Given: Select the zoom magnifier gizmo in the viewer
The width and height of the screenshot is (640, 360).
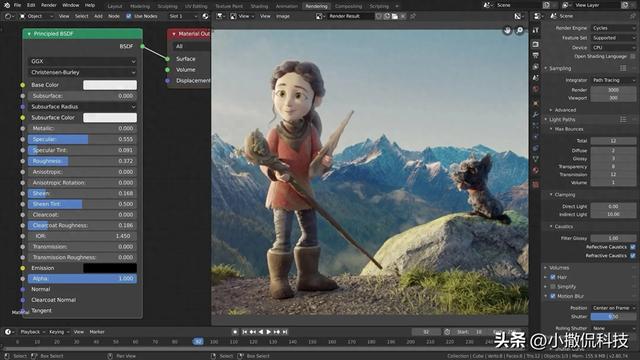Looking at the screenshot, I should (x=520, y=31).
